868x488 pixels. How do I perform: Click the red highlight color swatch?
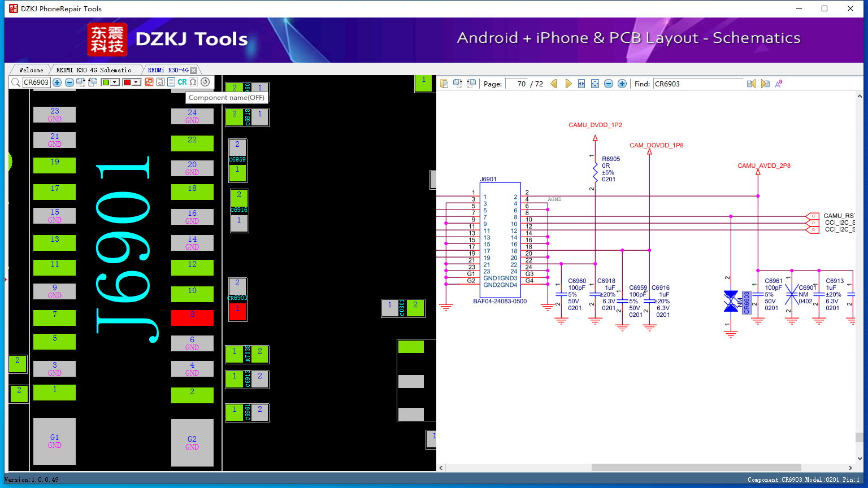(127, 82)
